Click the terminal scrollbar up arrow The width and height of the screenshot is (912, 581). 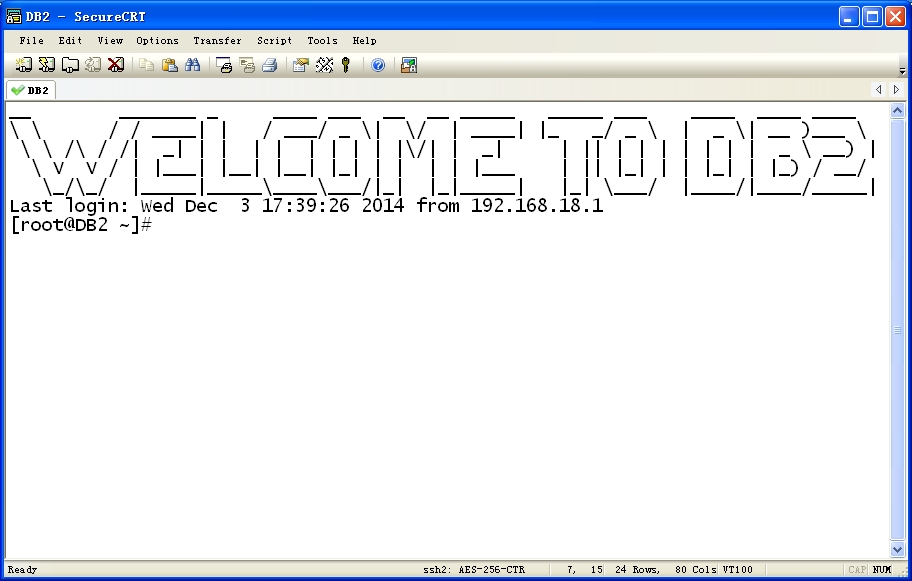pyautogui.click(x=897, y=111)
